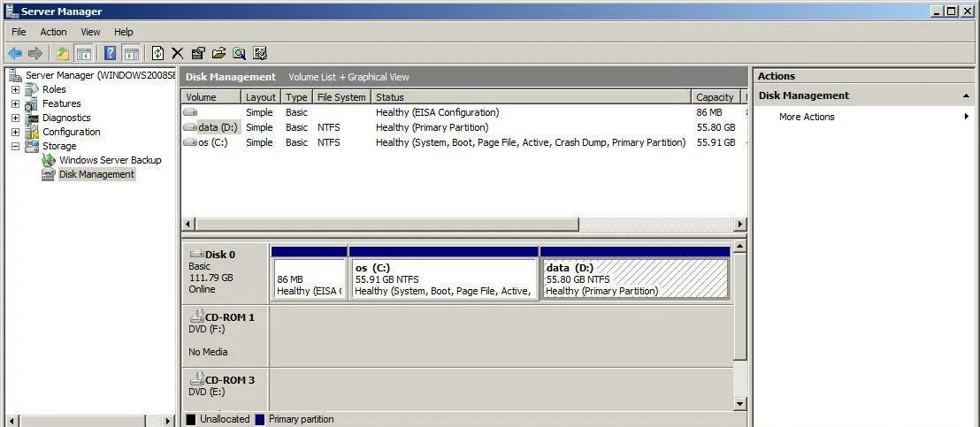The image size is (980, 427).
Task: Click the open-folder toolbar icon
Action: tap(218, 54)
